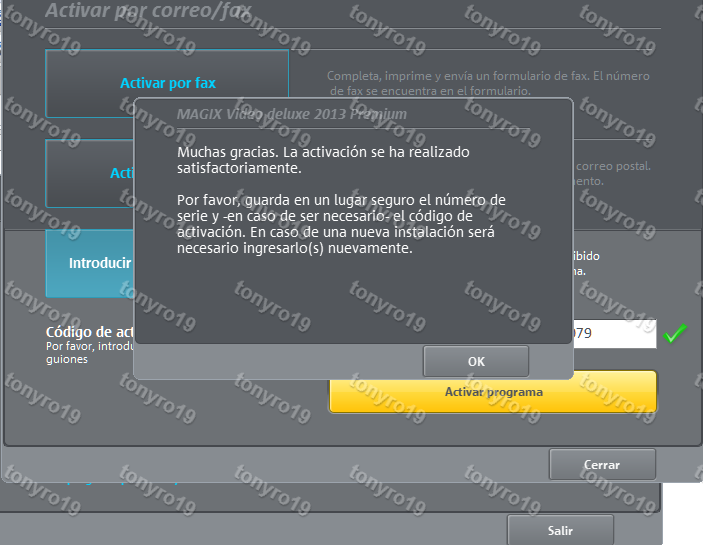Click the 'Completa, imprime y envía' fax description
Viewport: 703px width, 545px height.
coord(488,83)
